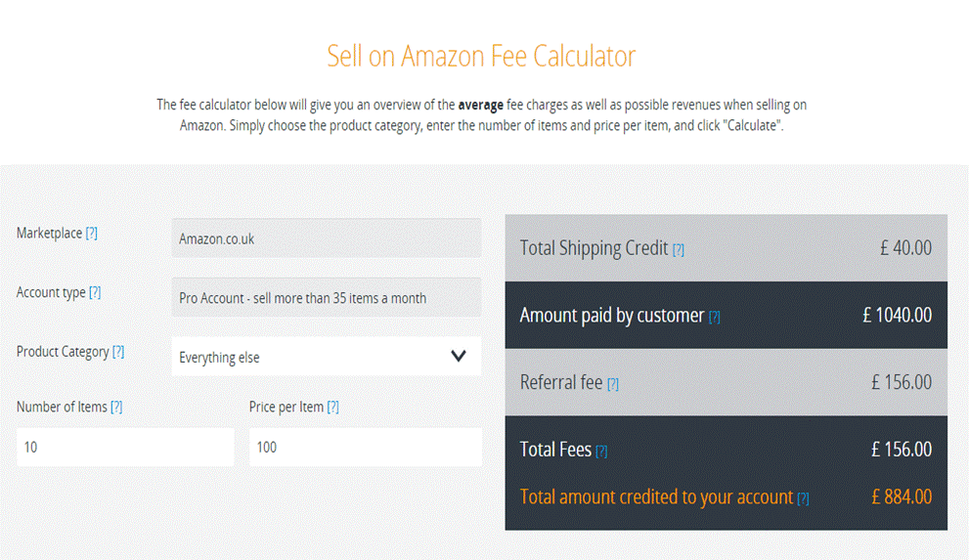Show help for Number of Items

coord(116,407)
